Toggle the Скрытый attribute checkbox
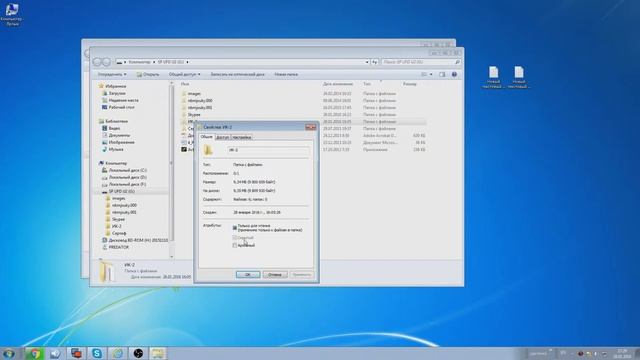Screen dimensions: 640x360 (x=235, y=238)
